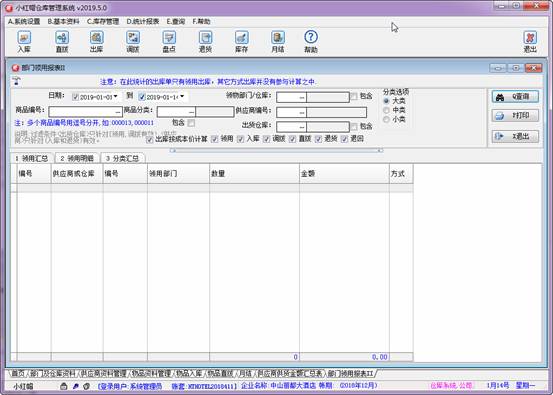553x395 pixels.
Task: Open 供应商编号 lookup ellipsis button
Action: click(x=302, y=113)
